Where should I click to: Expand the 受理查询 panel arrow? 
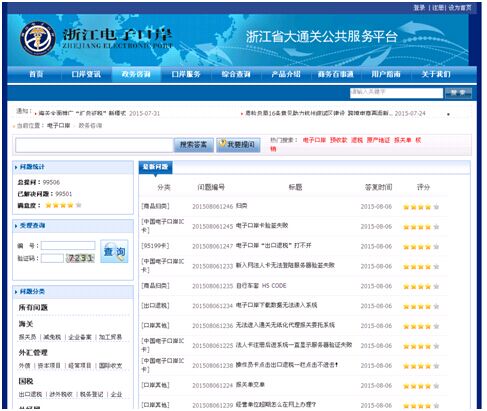point(16,226)
